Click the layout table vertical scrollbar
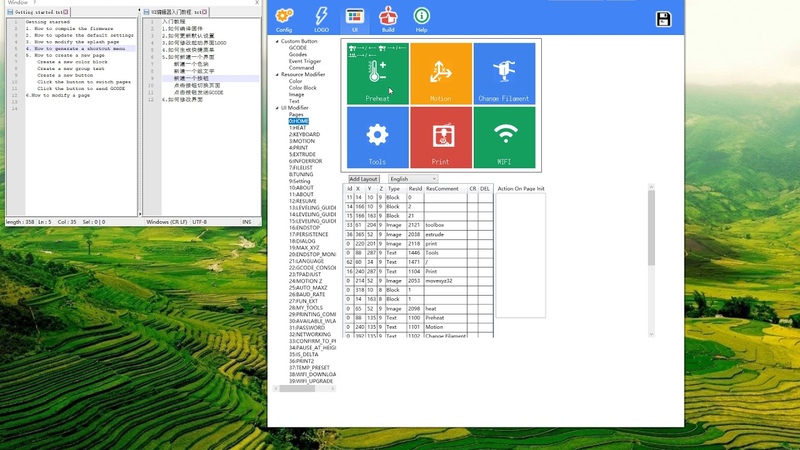Viewport: 800px width, 450px height. [x=651, y=260]
